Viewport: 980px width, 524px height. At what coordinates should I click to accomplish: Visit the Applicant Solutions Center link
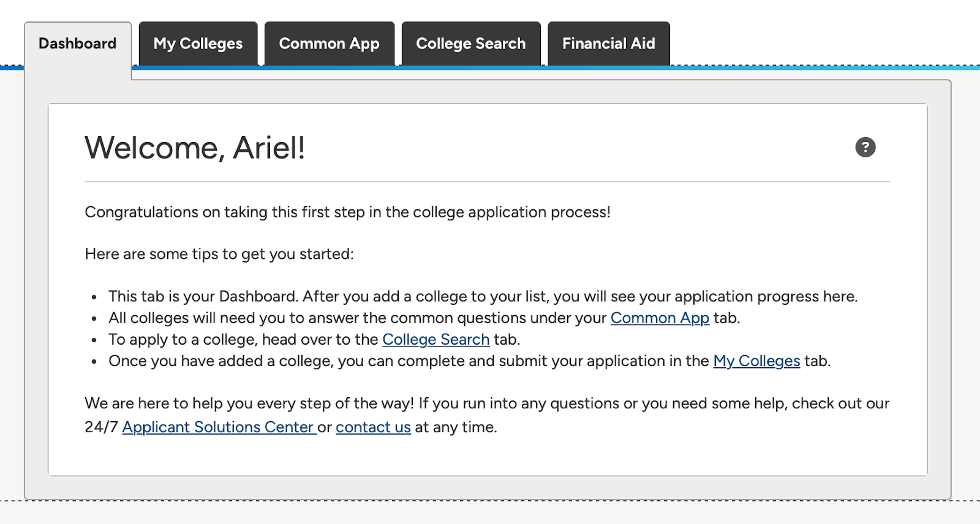click(218, 427)
